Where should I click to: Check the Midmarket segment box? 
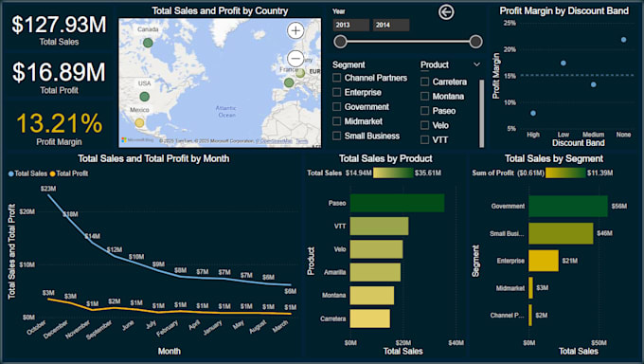pos(337,121)
